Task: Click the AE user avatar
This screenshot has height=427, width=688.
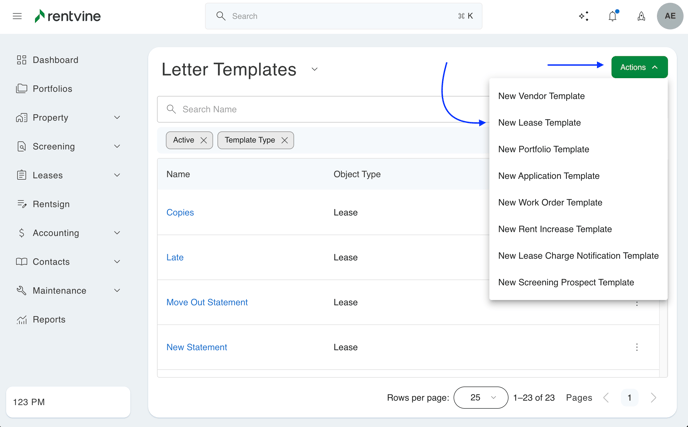Action: (x=669, y=16)
